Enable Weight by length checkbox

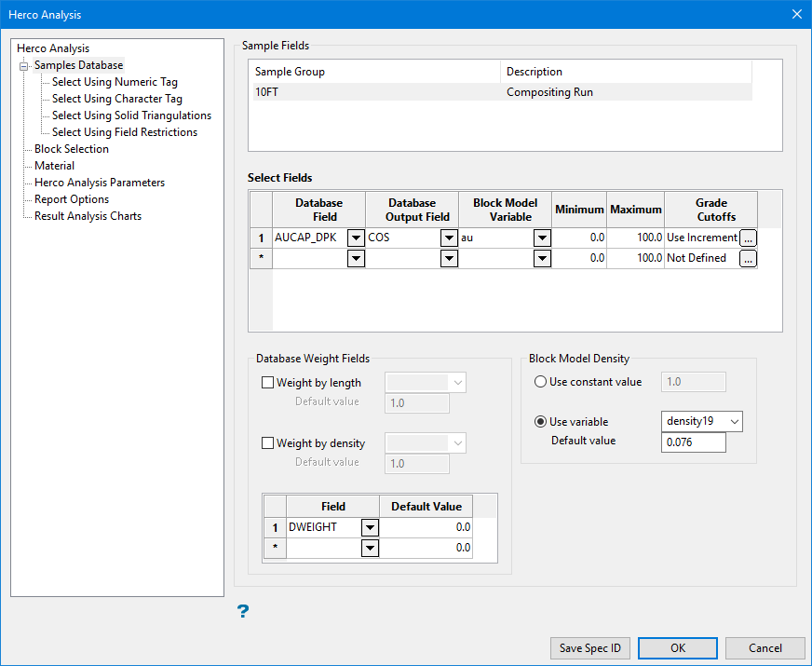[268, 383]
